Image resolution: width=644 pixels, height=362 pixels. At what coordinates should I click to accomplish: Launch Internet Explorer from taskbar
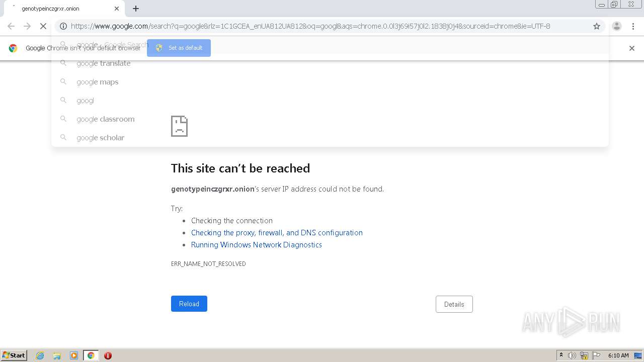[40, 355]
